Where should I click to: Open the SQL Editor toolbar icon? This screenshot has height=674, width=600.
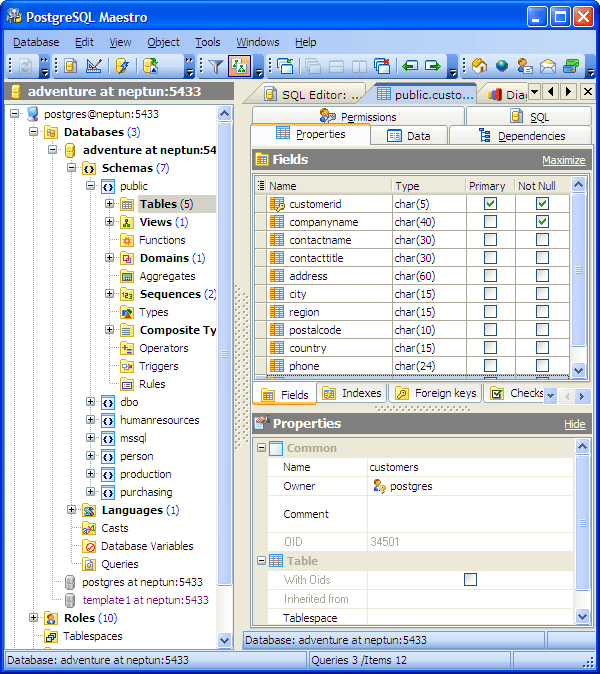(70, 66)
